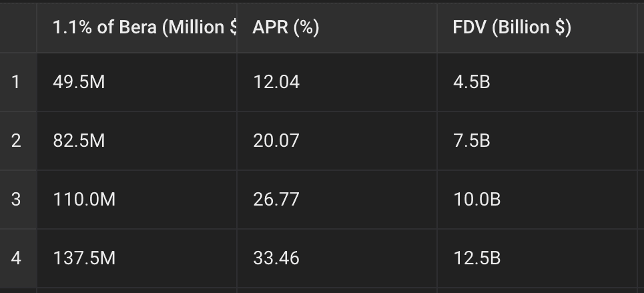The image size is (644, 293).
Task: Click the FDV (Billion $) column header
Action: coord(537,28)
